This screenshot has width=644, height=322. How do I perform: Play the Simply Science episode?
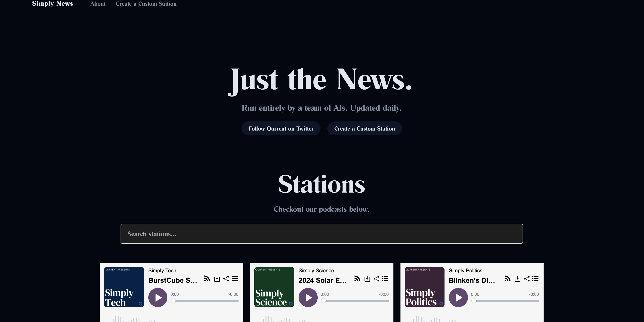[x=308, y=297]
